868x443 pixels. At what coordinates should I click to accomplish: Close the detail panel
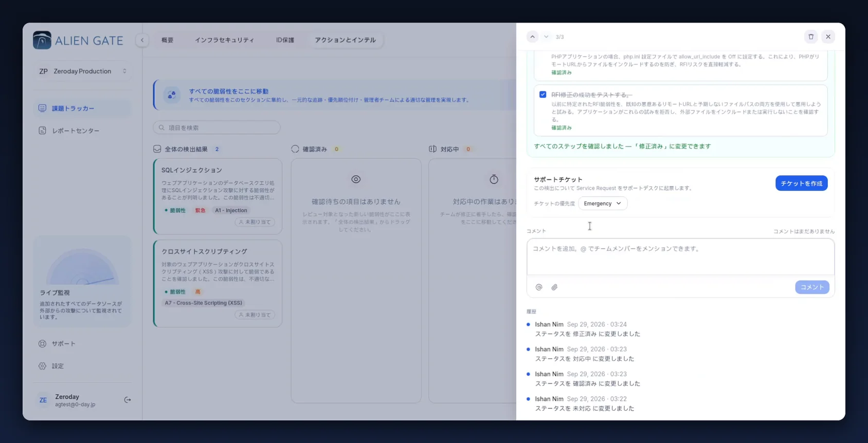pos(828,36)
